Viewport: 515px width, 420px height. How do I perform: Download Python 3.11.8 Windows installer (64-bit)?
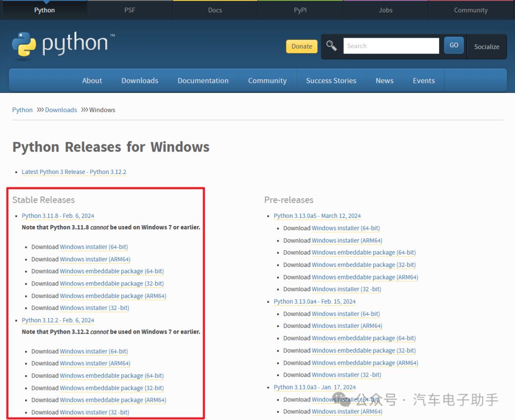[x=94, y=246]
